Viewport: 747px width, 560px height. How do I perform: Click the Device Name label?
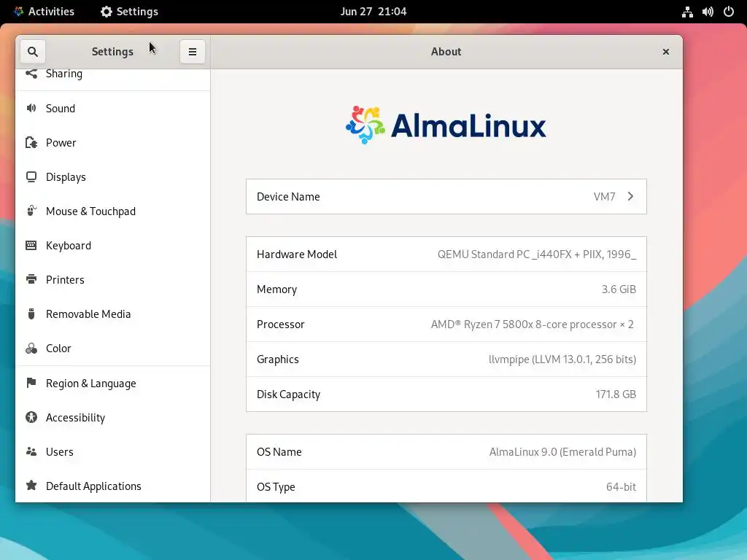click(288, 197)
